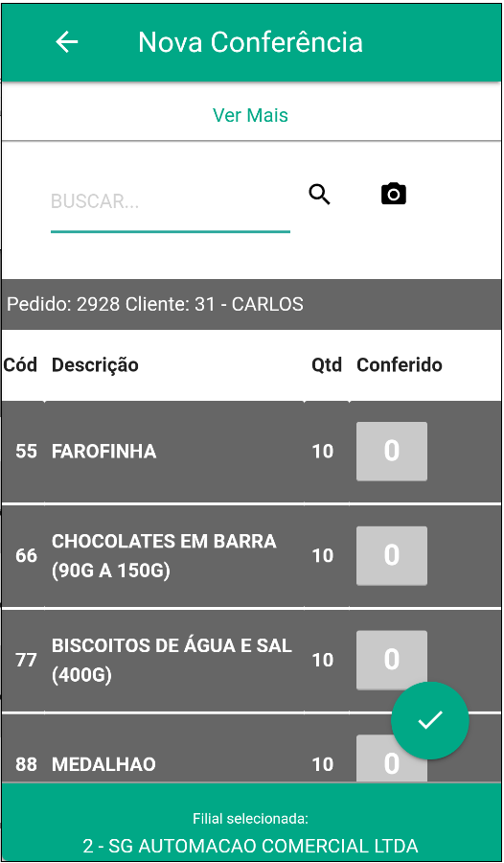The image size is (504, 863).
Task: Select the CHOCOLATES EM BARRA row
Action: pos(251,556)
